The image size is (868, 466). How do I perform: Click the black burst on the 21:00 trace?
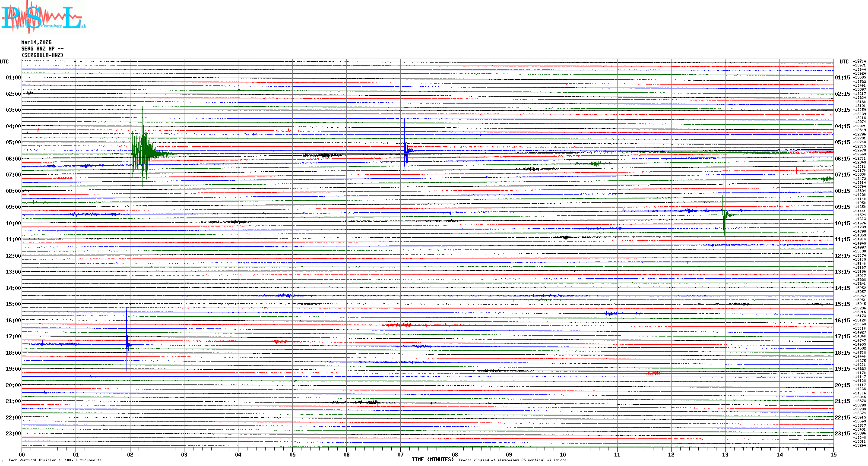point(371,403)
